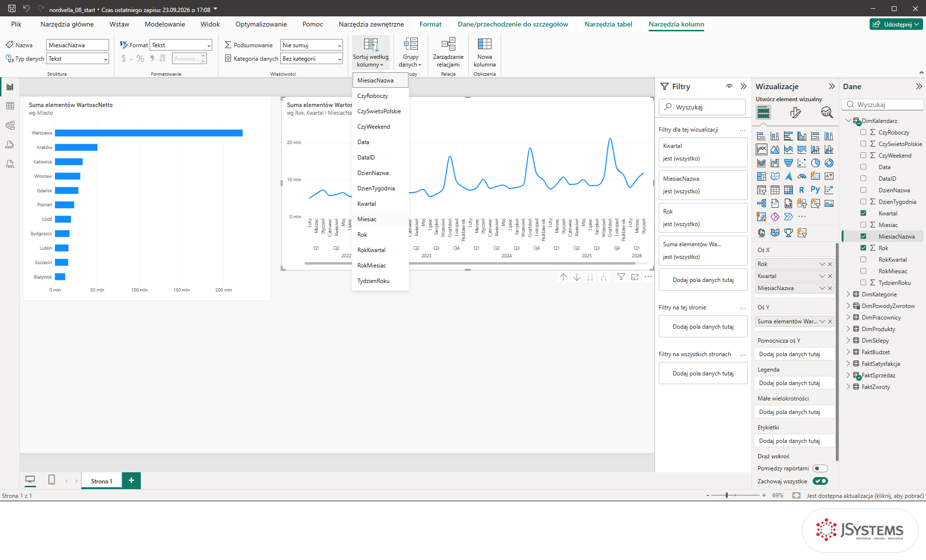
Task: Open the Podsumowanie dropdown Nie sumuj
Action: tap(311, 45)
